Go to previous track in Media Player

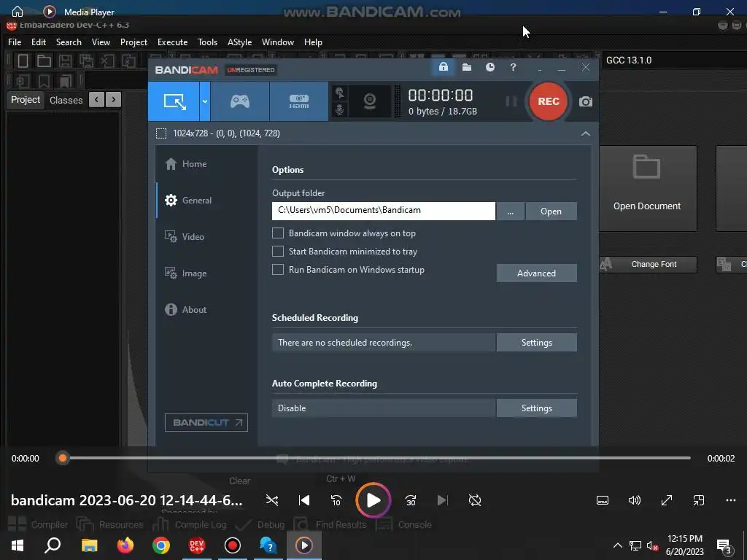304,500
